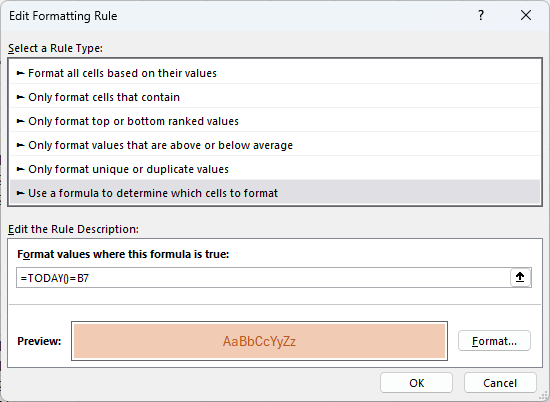Choose 'Only format values that are above or below average'

click(275, 145)
